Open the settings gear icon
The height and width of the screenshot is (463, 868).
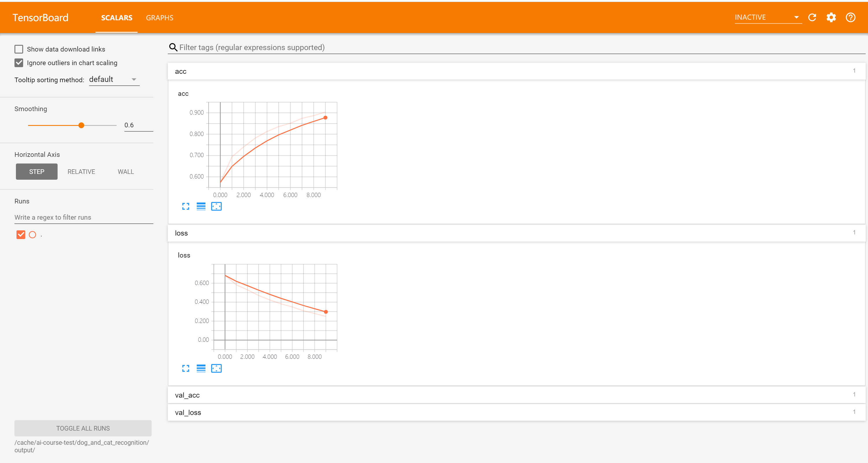[x=831, y=18]
